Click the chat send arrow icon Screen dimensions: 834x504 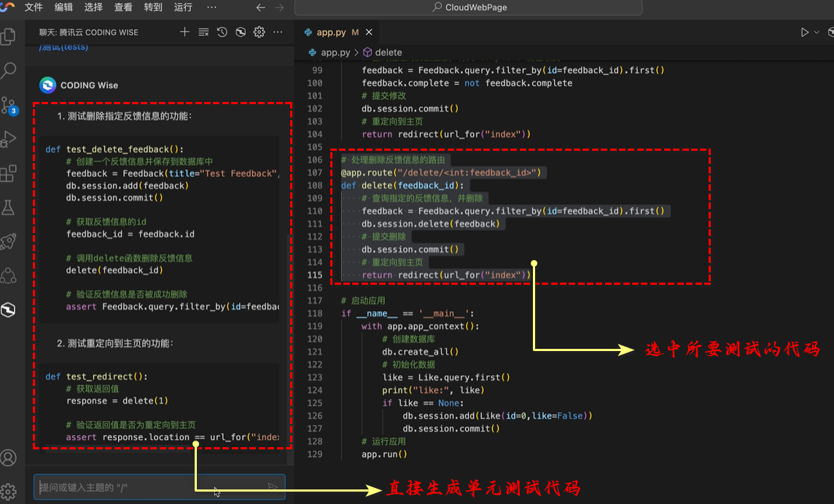(x=273, y=487)
